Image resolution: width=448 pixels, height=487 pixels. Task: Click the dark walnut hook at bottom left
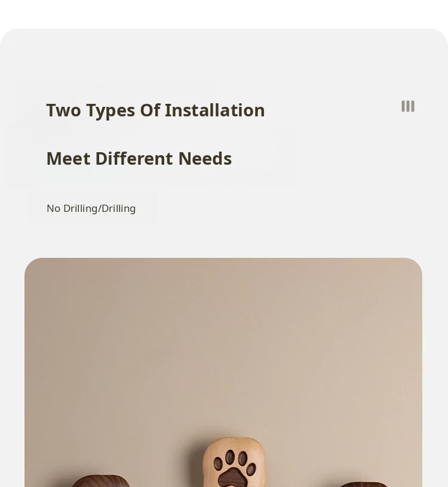pyautogui.click(x=100, y=481)
